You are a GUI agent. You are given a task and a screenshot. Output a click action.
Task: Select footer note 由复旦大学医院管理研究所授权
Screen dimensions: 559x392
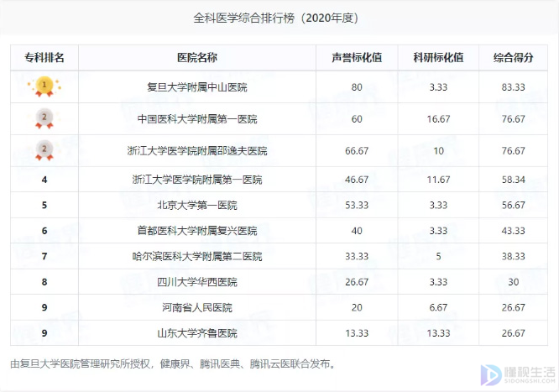coord(81,363)
